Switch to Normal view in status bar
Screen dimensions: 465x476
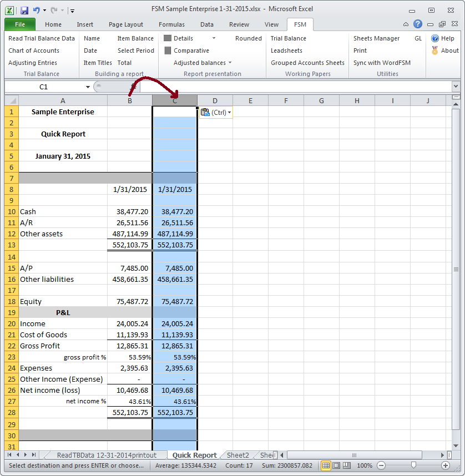click(326, 465)
